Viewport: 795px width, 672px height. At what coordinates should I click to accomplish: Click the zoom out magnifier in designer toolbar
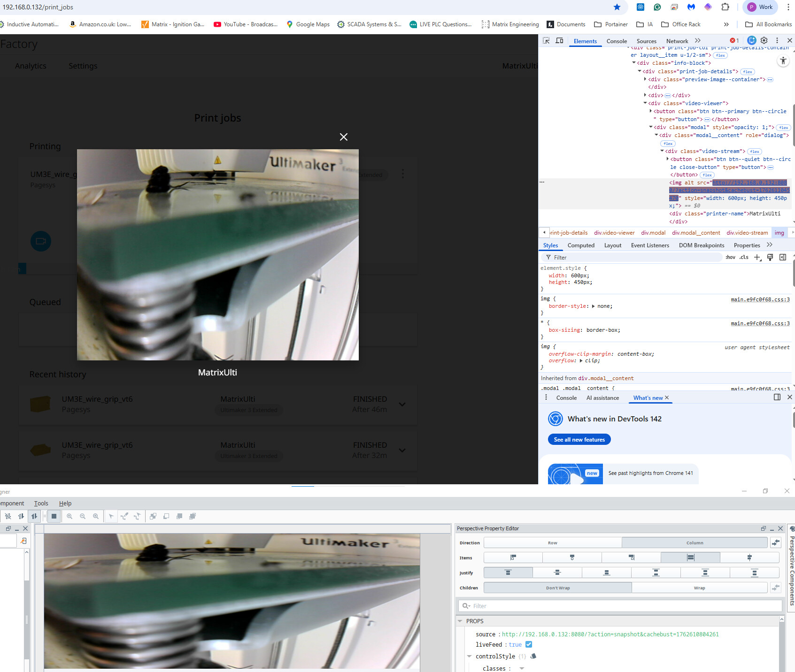coord(83,516)
